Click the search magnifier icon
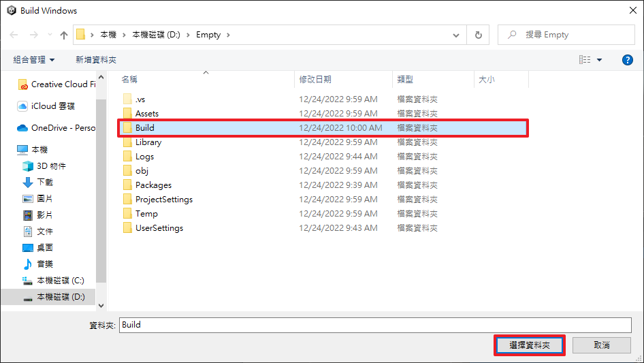Image resolution: width=644 pixels, height=363 pixels. point(512,35)
